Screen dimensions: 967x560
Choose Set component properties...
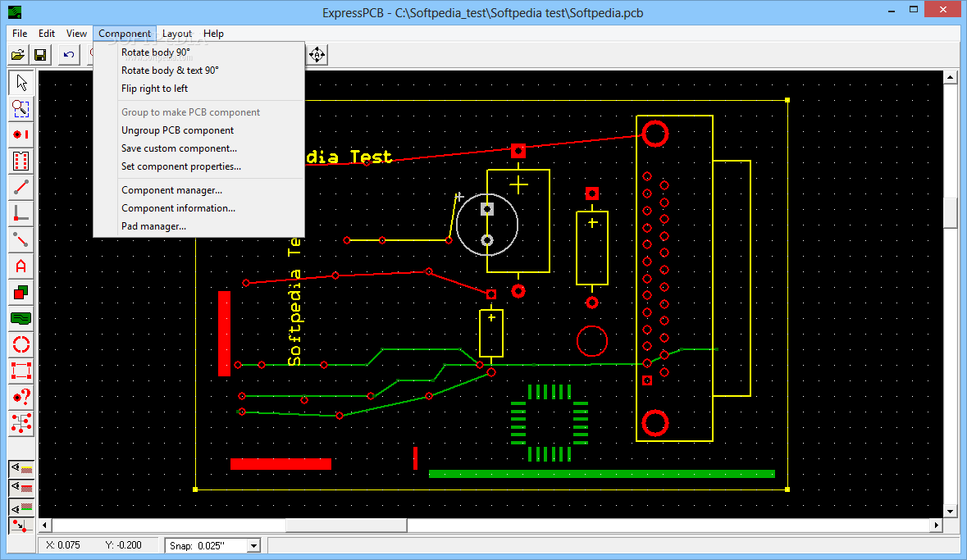point(199,166)
